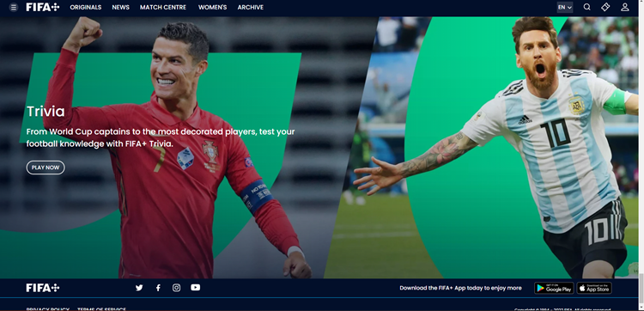Open the News menu item
644x311 pixels.
[121, 8]
